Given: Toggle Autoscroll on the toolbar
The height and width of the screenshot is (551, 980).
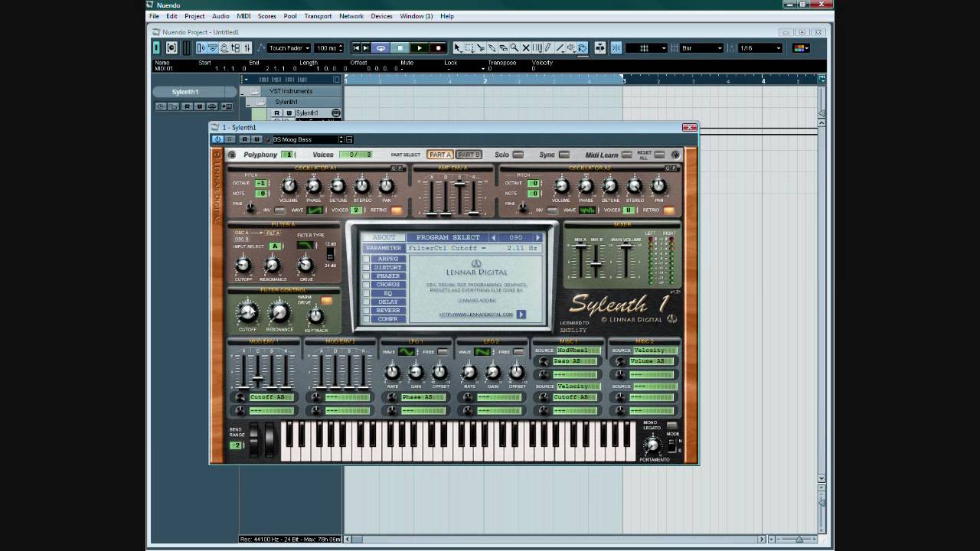Looking at the screenshot, I should (x=600, y=48).
